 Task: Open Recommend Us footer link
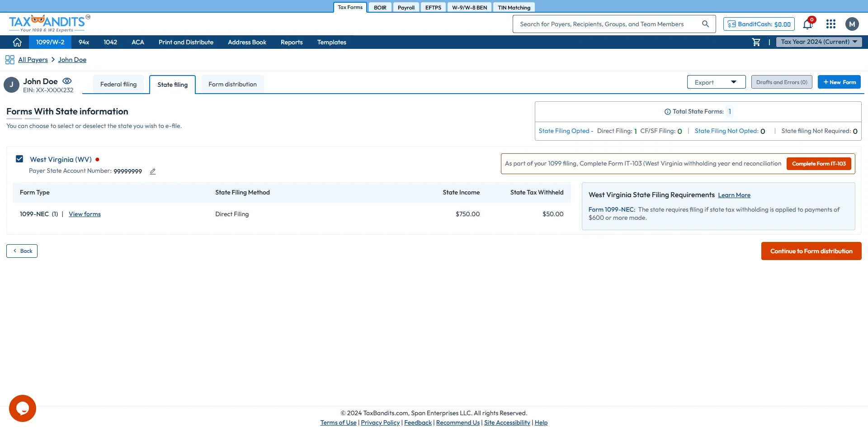coord(458,422)
